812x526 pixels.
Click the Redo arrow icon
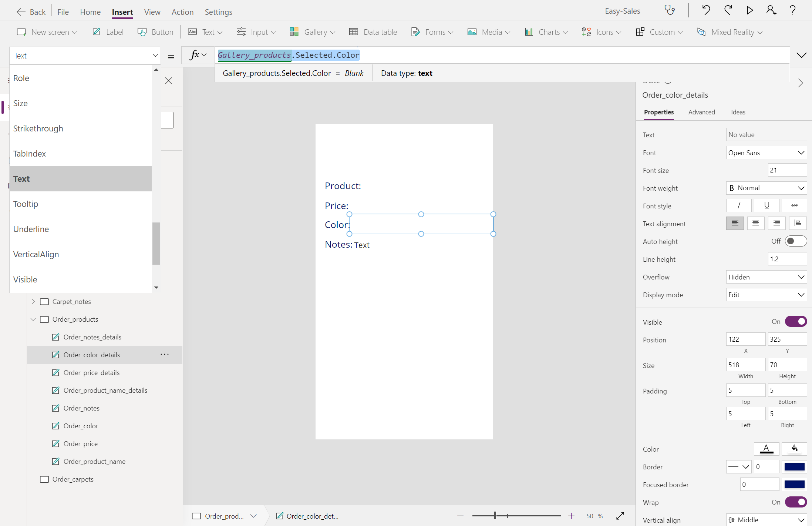point(728,10)
